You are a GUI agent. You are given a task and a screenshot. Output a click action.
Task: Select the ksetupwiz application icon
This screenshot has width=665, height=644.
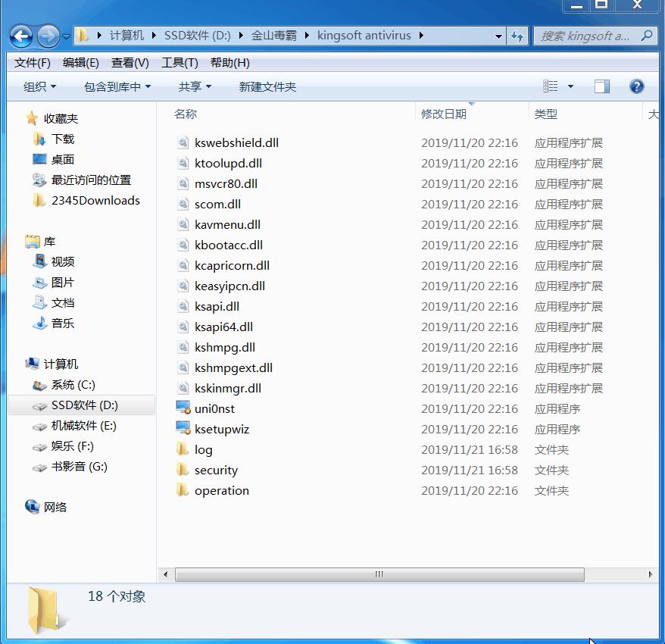tap(183, 428)
